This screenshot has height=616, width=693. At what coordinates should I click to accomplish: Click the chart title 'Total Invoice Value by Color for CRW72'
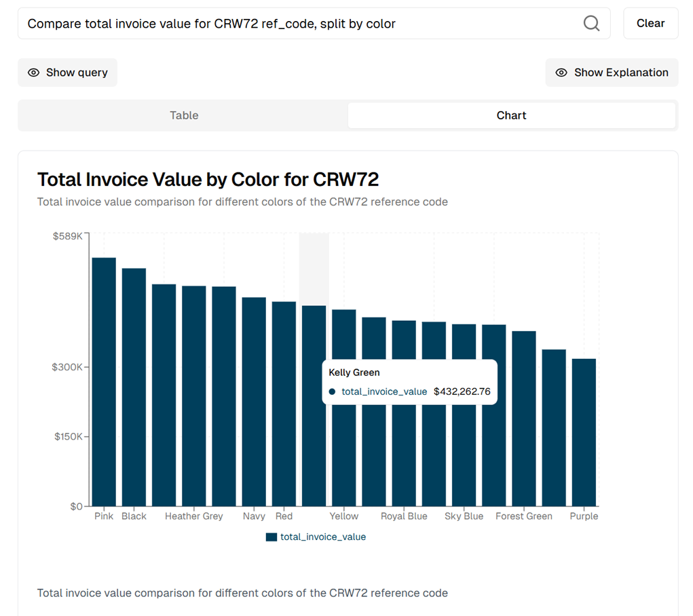click(x=208, y=179)
